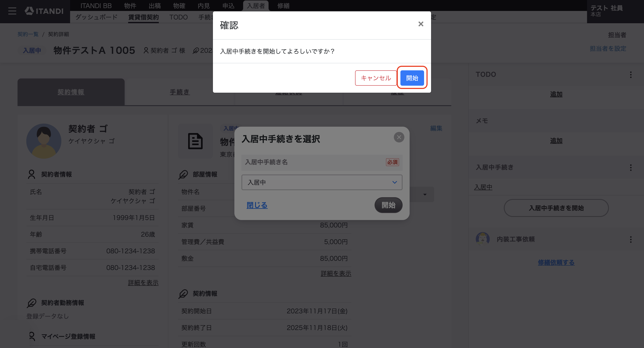The image size is (644, 348).
Task: Open 賃貸借契約 sub-navigation item
Action: coord(143,17)
